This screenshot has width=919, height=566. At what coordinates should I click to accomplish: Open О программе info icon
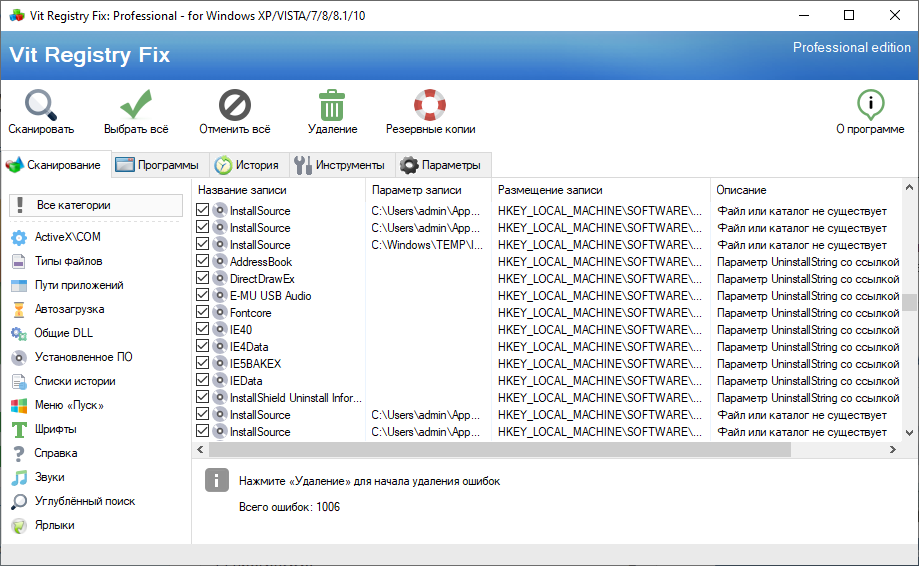tap(870, 105)
